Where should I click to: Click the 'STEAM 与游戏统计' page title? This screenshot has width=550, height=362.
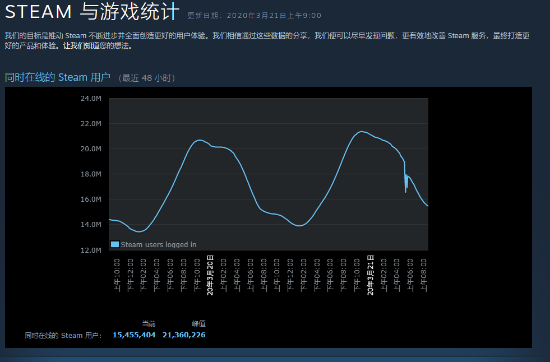coord(92,11)
